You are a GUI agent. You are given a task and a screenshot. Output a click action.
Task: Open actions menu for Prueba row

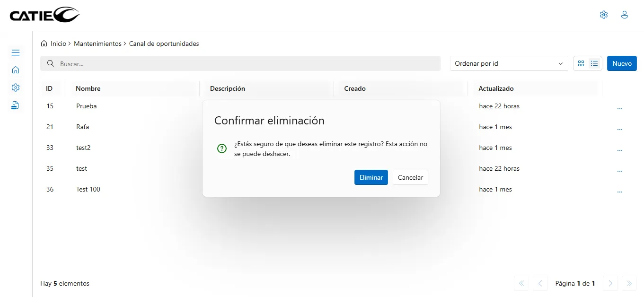[x=619, y=108]
